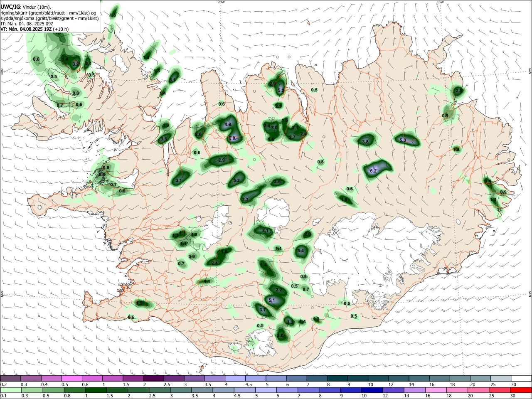The width and height of the screenshot is (532, 399).
Task: Click the dark teal 8–9 snow legend swatch
Action: [337, 379]
